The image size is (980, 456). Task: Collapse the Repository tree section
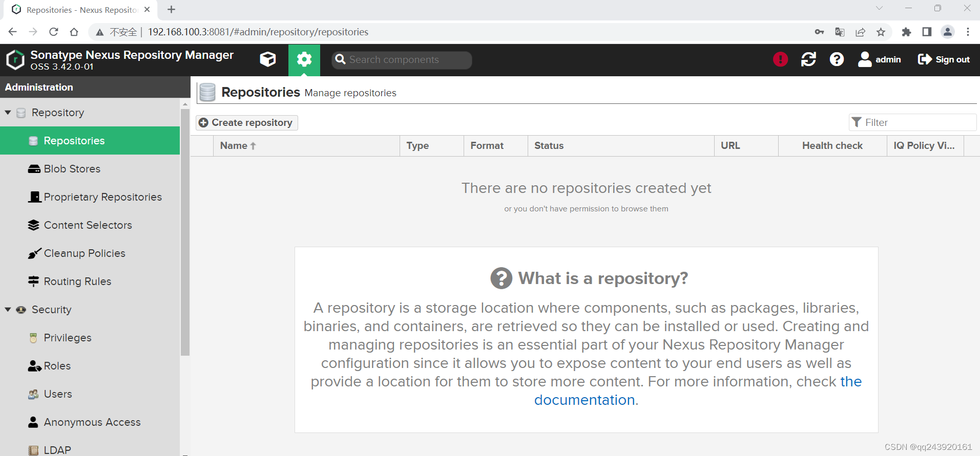pos(8,113)
